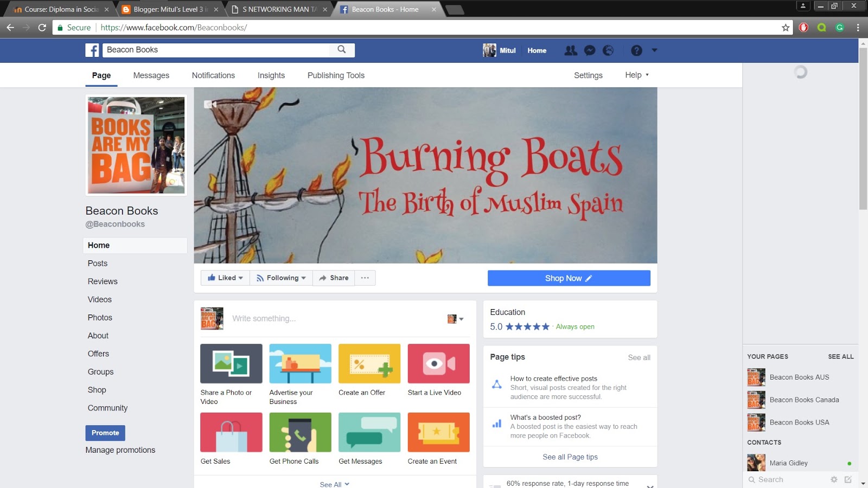The height and width of the screenshot is (488, 868).
Task: Click the page vertical scrollbar
Action: click(x=863, y=129)
